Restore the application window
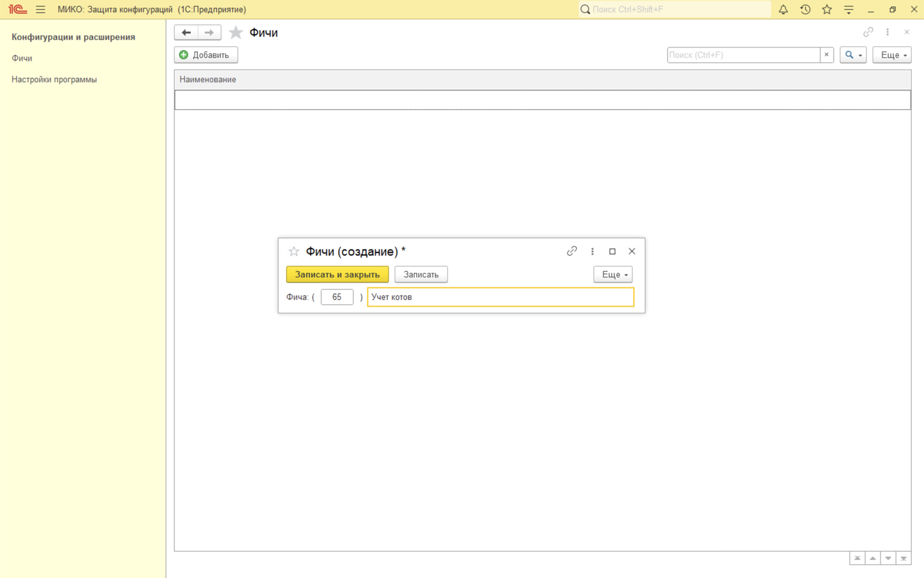 click(x=892, y=10)
